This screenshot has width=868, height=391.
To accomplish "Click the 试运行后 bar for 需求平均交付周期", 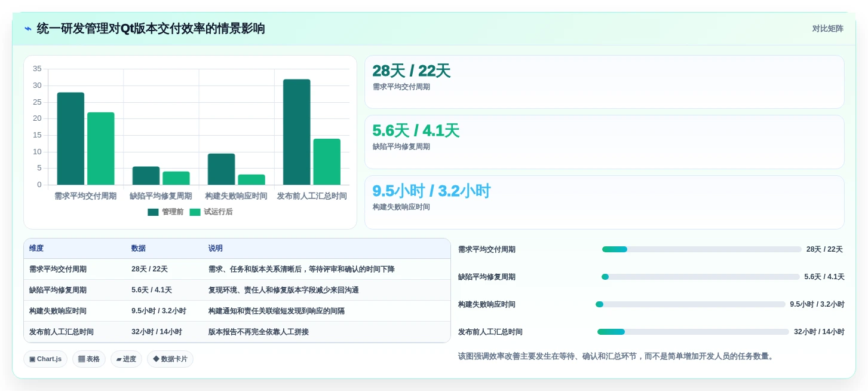I will (101, 148).
